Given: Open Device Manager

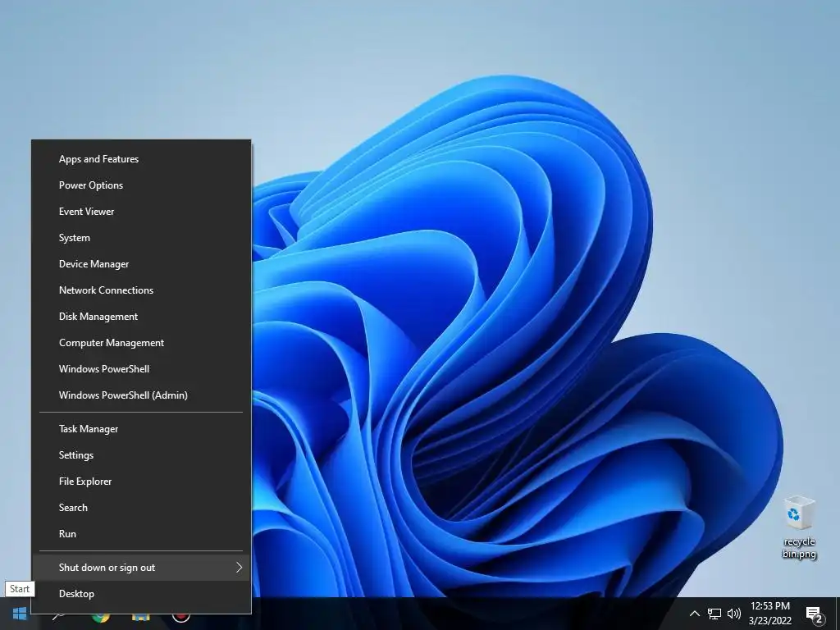Looking at the screenshot, I should (x=141, y=264).
